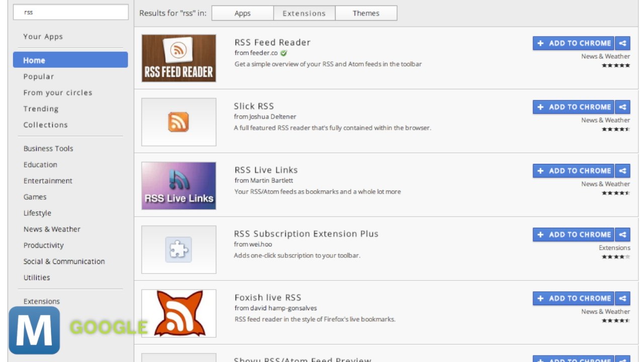Open Trending in the sidebar
Image resolution: width=644 pixels, height=362 pixels.
pos(41,109)
